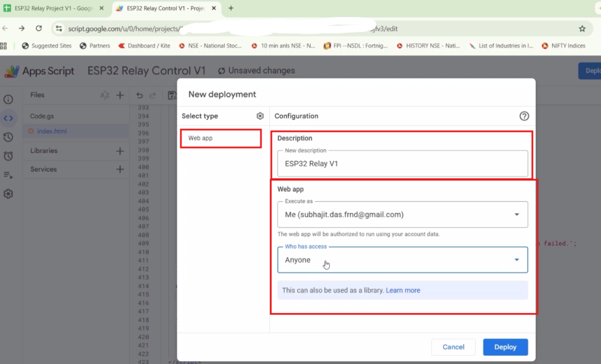The height and width of the screenshot is (364, 601).
Task: Switch to ESP32 Relay Control V1 browser tab
Action: [166, 8]
